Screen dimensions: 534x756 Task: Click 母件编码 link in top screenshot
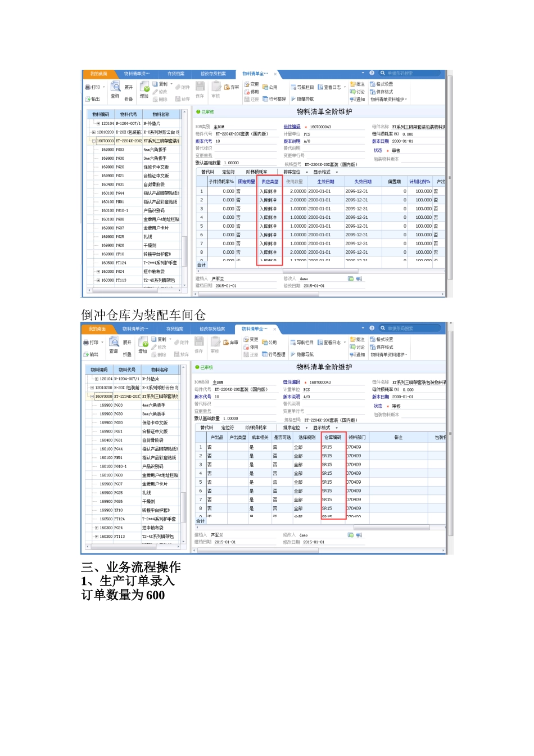coord(292,127)
